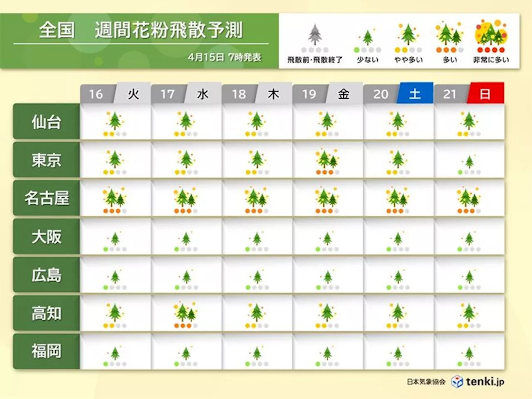Click Tokyo's pollen icon for Wednesday 17
Viewport: 532px width, 399px height.
186,162
